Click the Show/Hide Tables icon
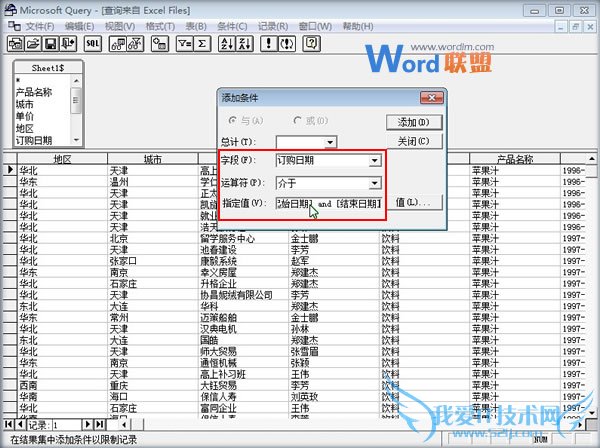Image resolution: width=600 pixels, height=448 pixels. (x=117, y=44)
